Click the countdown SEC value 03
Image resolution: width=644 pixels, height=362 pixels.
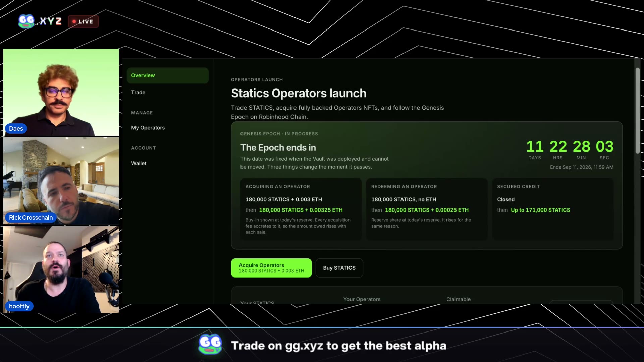tap(604, 146)
